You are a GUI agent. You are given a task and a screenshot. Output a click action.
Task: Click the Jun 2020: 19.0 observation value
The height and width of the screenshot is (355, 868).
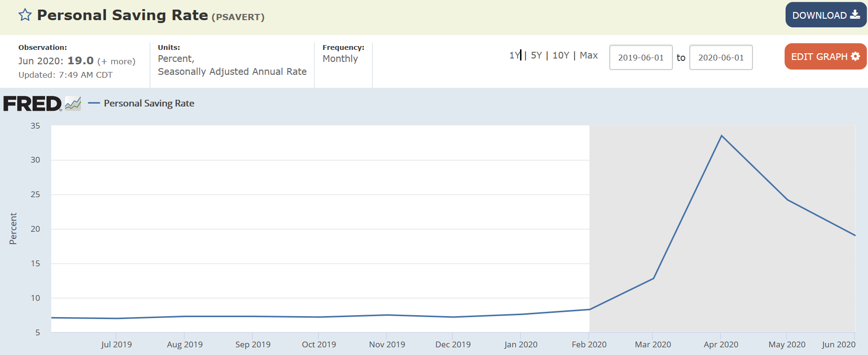coord(56,61)
